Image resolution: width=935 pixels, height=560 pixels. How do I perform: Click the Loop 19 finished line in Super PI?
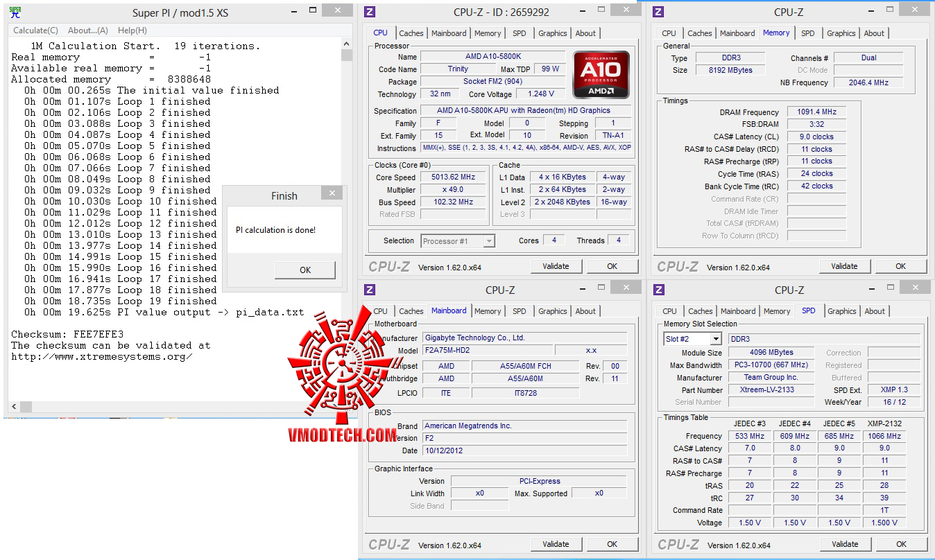[120, 301]
